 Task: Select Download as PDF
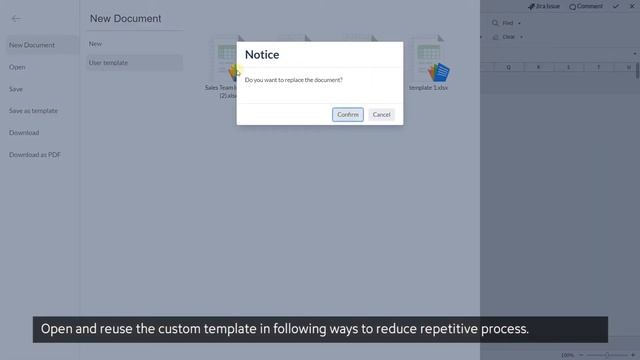(35, 155)
